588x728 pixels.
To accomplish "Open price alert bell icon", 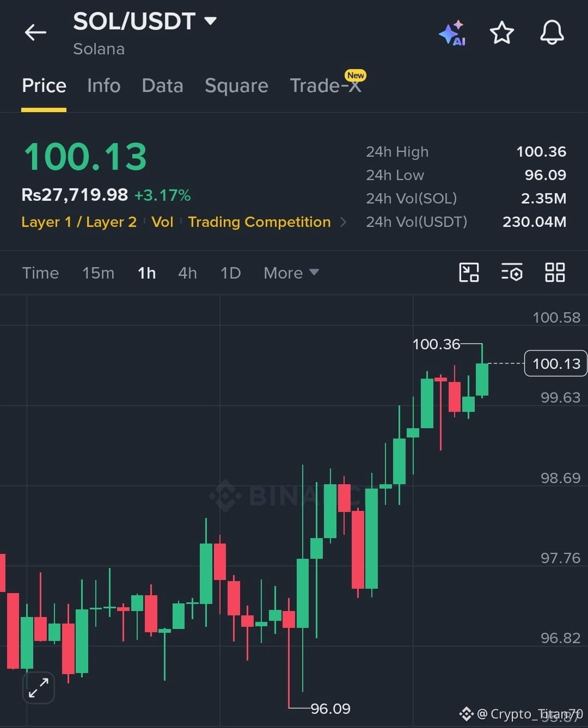I will (552, 33).
